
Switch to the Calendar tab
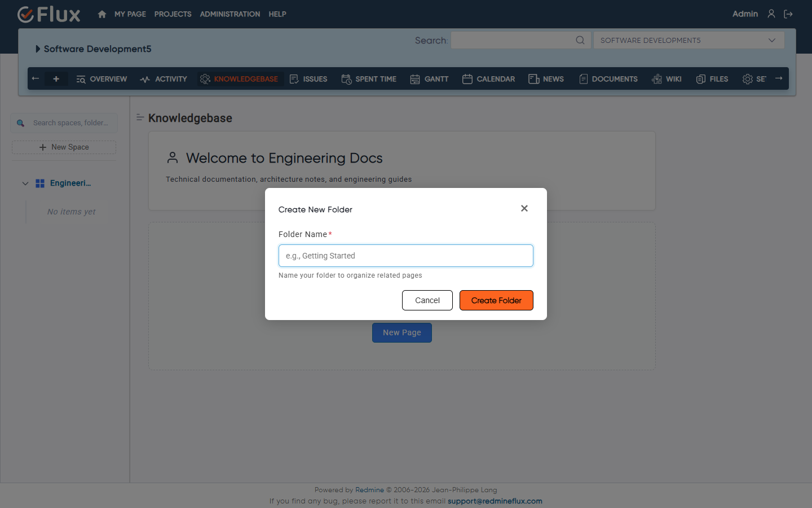click(488, 79)
